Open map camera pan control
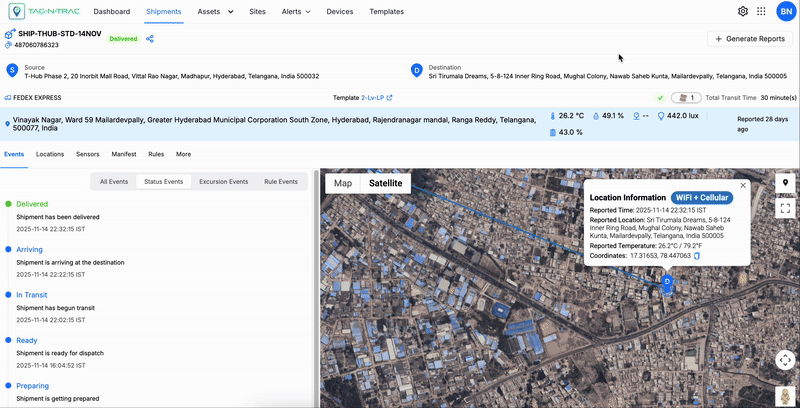The width and height of the screenshot is (800, 408). coord(786,360)
